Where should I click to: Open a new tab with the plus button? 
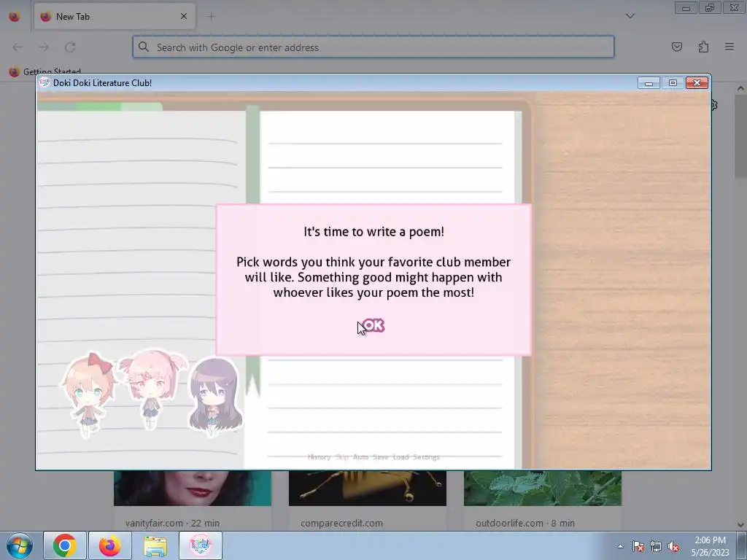pos(211,17)
